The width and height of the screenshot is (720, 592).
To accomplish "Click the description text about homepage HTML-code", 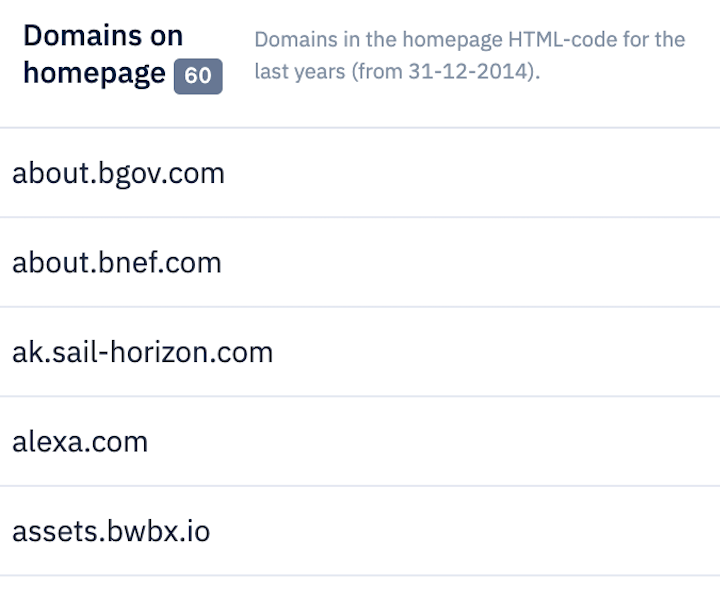I will 469,56.
